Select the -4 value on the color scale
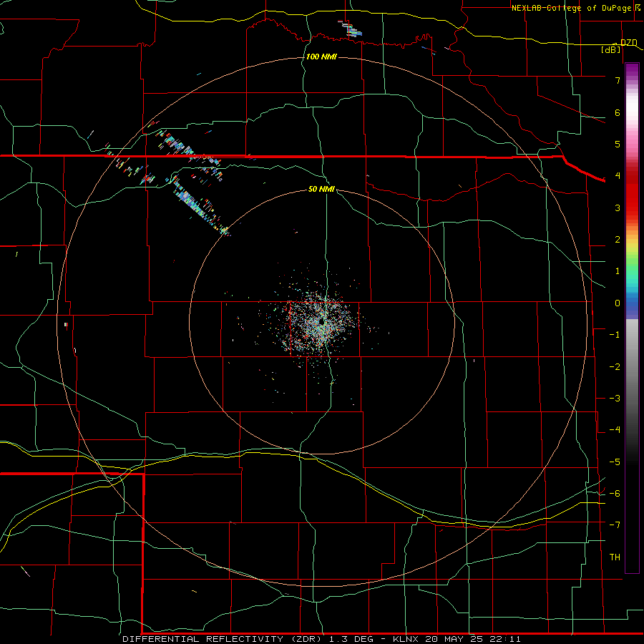 615,430
